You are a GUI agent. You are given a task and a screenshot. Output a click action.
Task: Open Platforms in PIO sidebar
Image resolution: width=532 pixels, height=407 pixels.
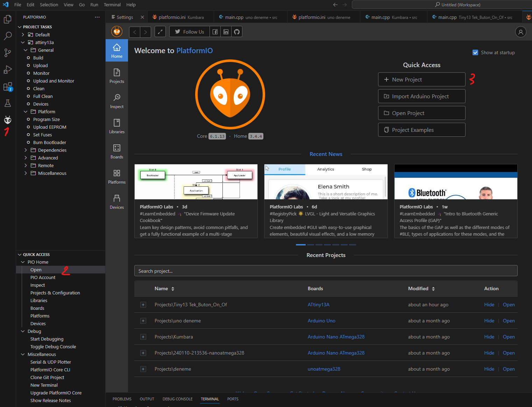(x=117, y=177)
